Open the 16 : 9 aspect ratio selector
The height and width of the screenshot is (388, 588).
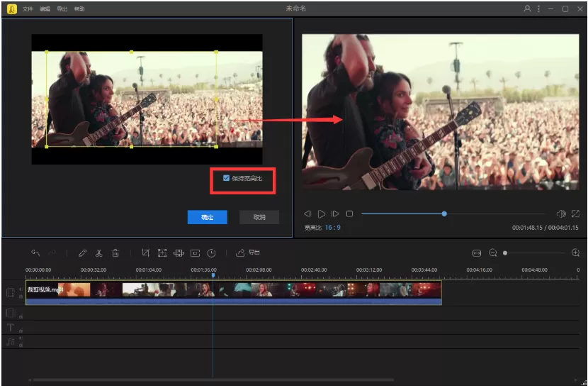[x=333, y=228]
